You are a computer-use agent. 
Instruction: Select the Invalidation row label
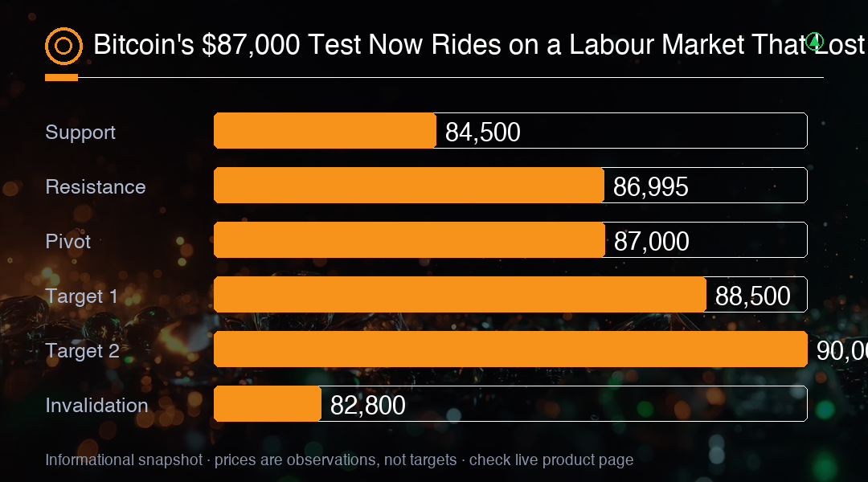pyautogui.click(x=97, y=405)
